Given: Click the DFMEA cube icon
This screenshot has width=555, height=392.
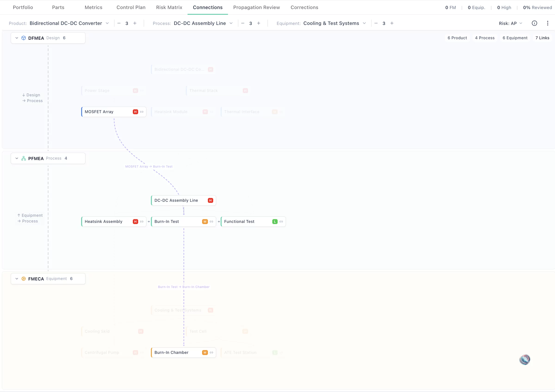Looking at the screenshot, I should 23,38.
